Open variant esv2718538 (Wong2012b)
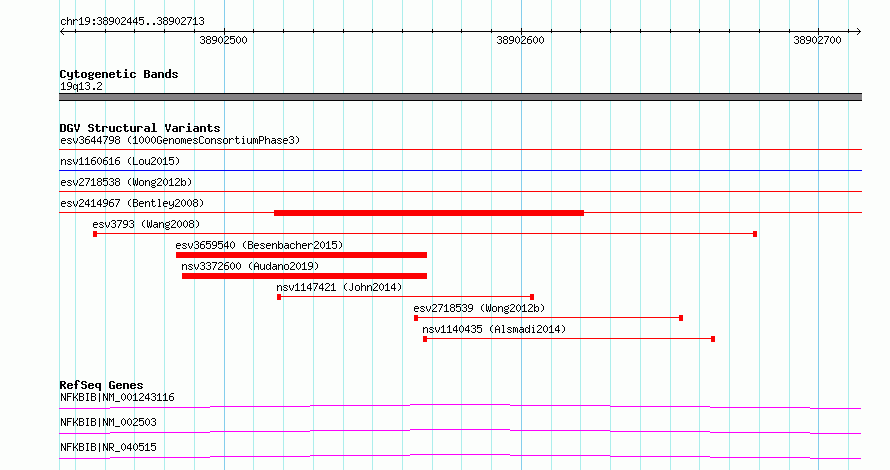This screenshot has height=470, width=890. pos(126,182)
